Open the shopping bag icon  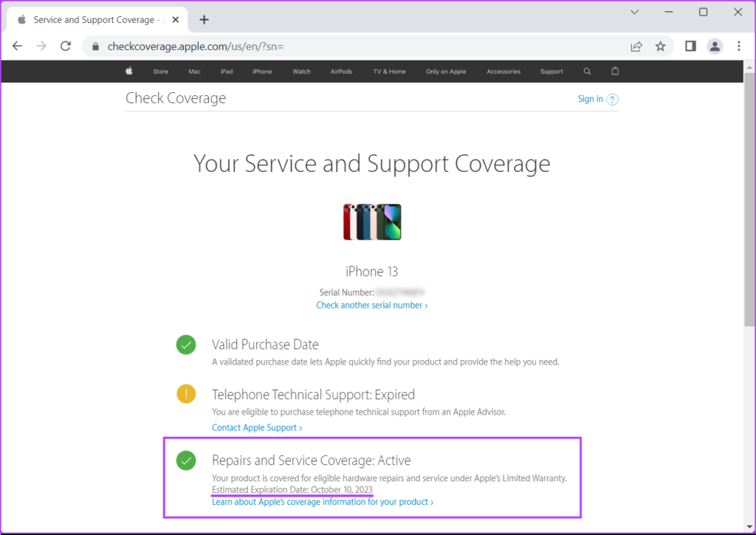point(615,71)
